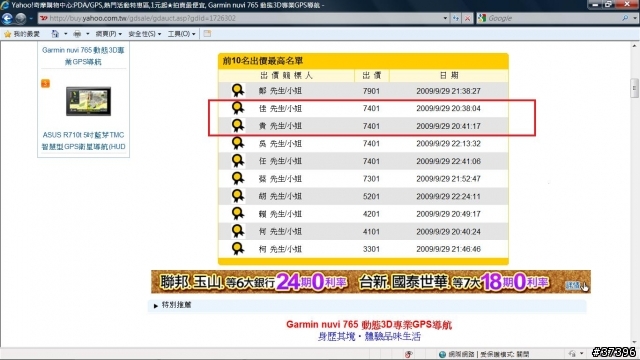Click the Yahoo favicon in address bar

coord(44,18)
